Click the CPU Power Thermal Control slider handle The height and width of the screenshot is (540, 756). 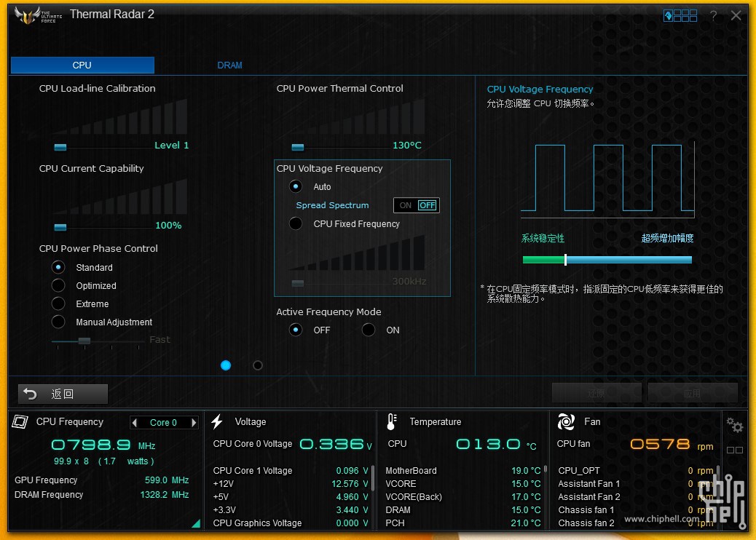(x=298, y=147)
